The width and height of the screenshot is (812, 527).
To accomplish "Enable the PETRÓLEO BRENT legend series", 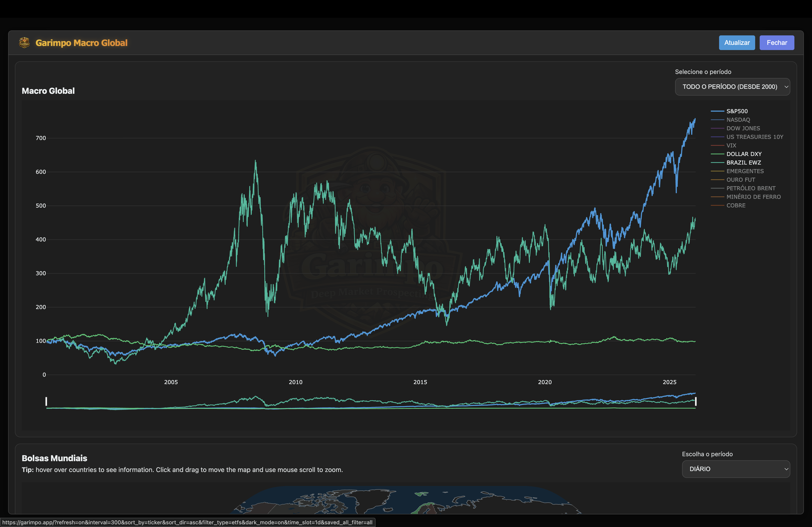I will point(751,188).
